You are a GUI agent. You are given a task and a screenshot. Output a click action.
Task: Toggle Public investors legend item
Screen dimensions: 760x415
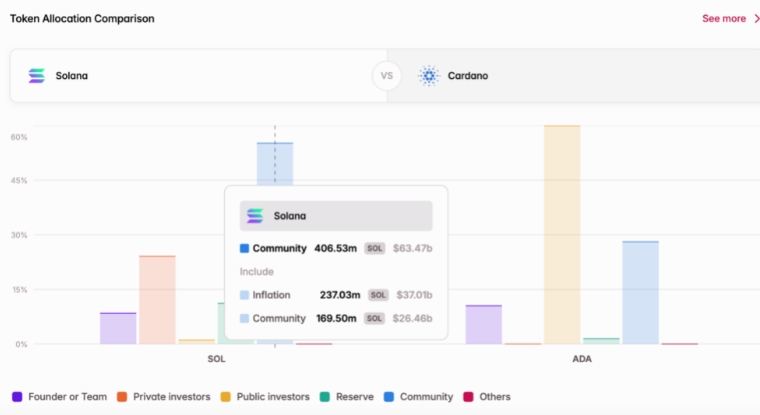coord(265,397)
